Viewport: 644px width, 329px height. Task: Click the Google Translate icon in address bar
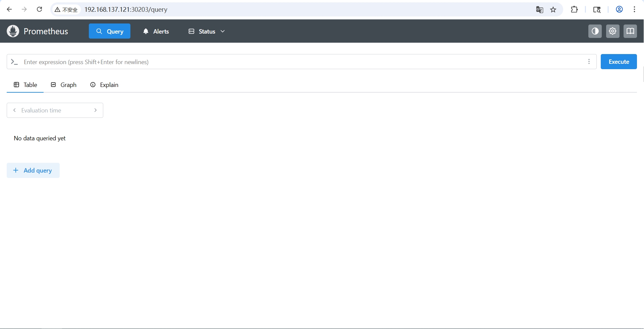coord(539,9)
